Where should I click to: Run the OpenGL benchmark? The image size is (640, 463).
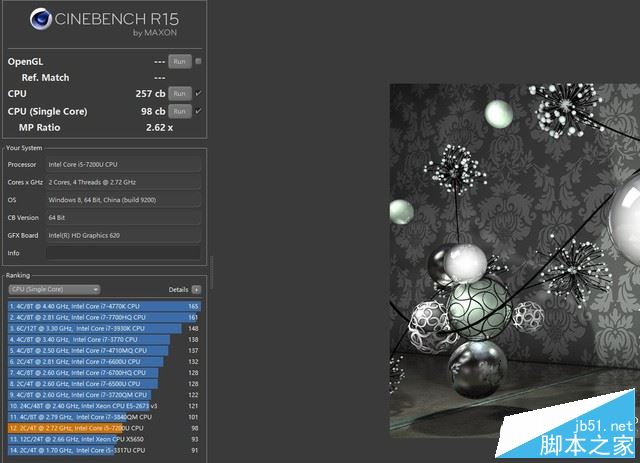click(180, 62)
